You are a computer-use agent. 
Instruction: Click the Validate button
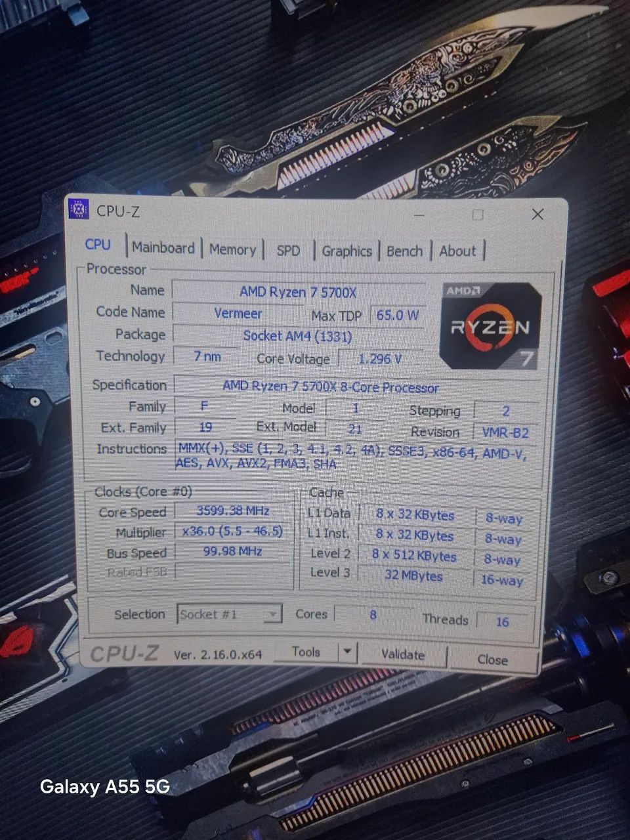[403, 655]
